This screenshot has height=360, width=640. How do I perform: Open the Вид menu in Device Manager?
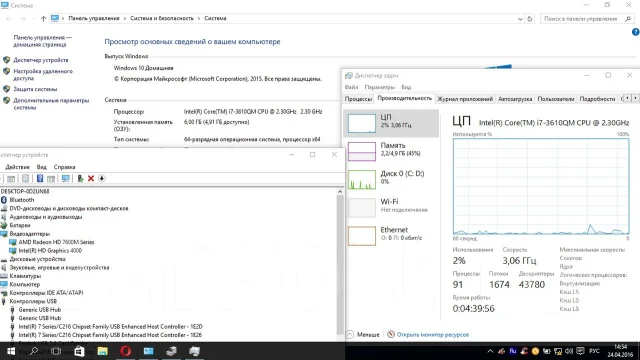tap(42, 167)
